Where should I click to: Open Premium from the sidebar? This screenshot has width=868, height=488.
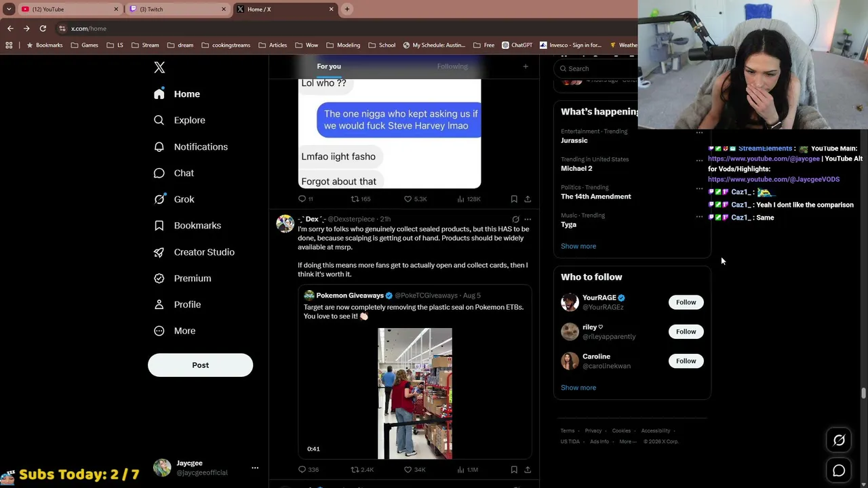pos(182,279)
